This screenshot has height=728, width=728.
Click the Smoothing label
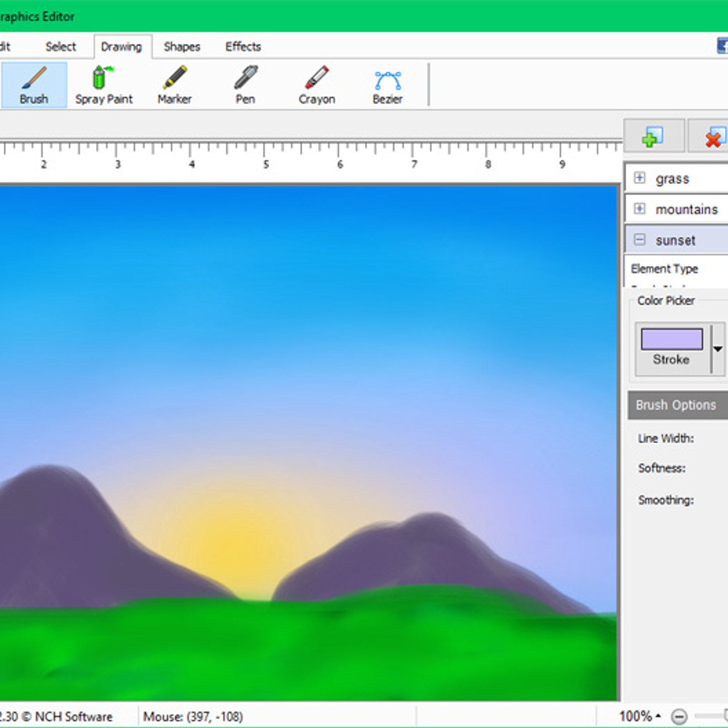666,500
